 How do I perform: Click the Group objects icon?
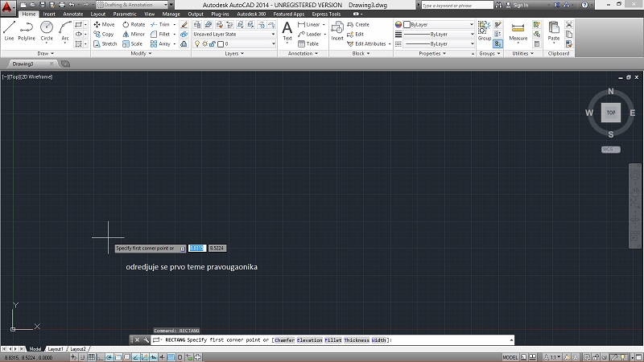[484, 31]
